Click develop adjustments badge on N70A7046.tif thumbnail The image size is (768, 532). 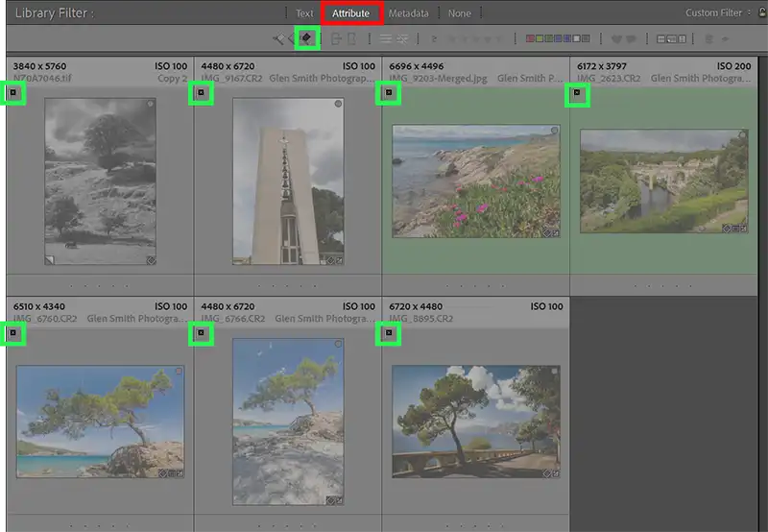tap(151, 259)
